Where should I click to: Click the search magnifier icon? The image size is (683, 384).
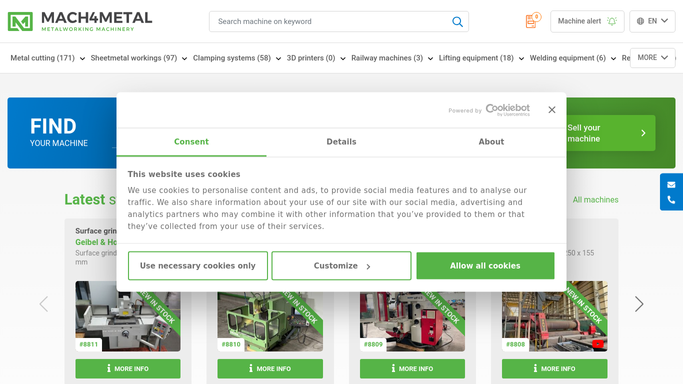[457, 21]
